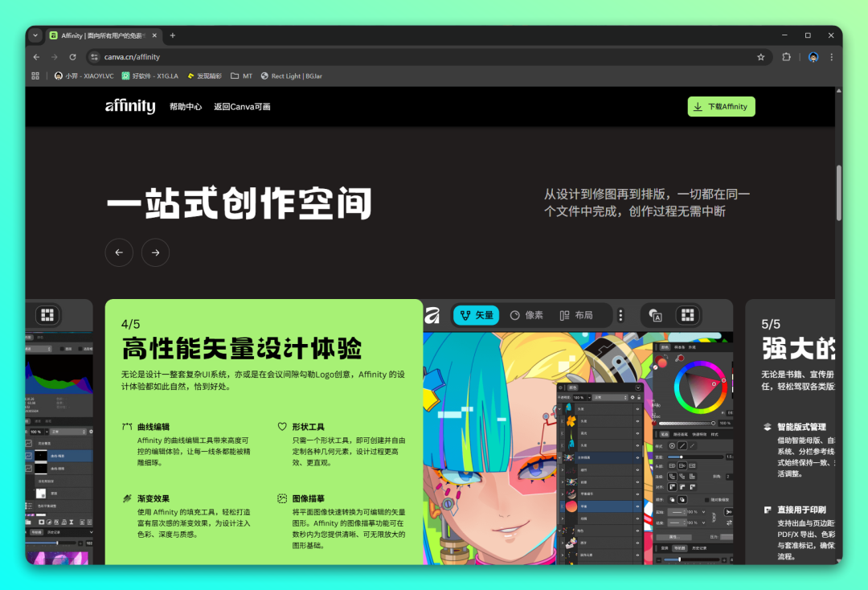Select the no-stroke crossed-circle style icon

(x=670, y=446)
